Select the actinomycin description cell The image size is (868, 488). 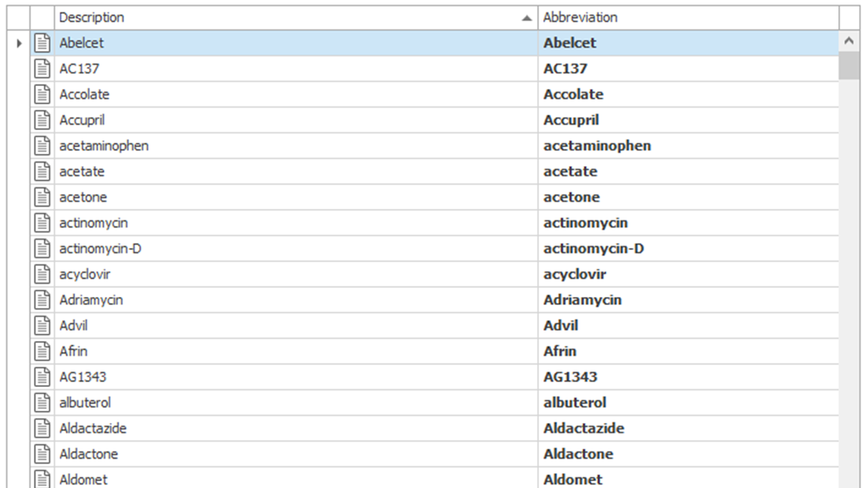[296, 223]
